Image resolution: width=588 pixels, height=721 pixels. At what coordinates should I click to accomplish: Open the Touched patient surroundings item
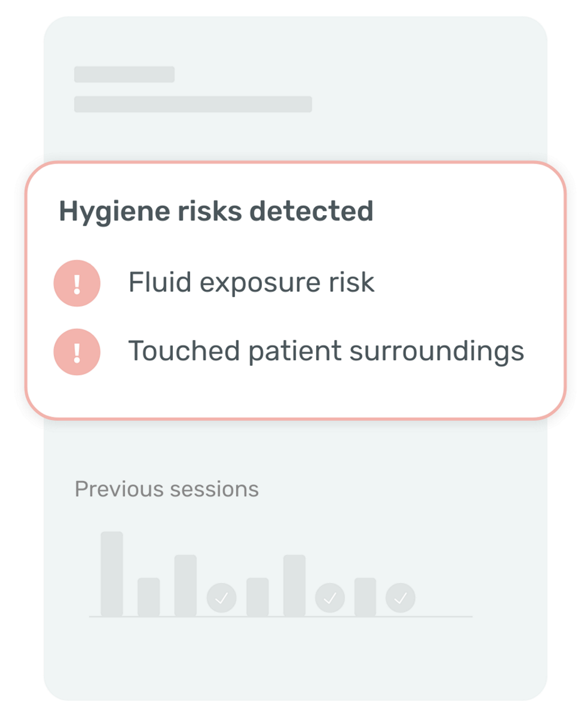click(x=326, y=351)
